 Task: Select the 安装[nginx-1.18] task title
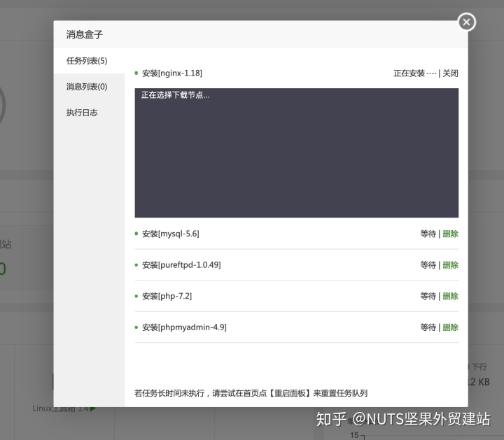pos(172,73)
